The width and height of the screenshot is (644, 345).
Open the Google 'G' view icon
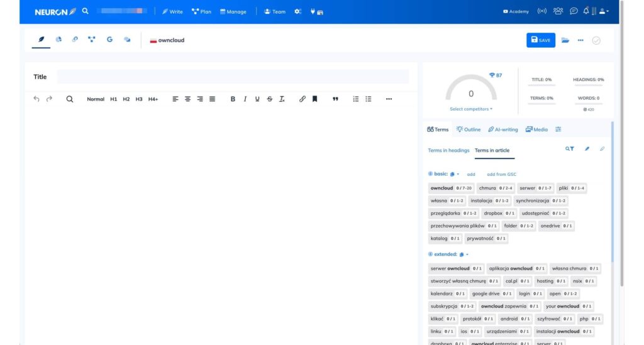[109, 40]
